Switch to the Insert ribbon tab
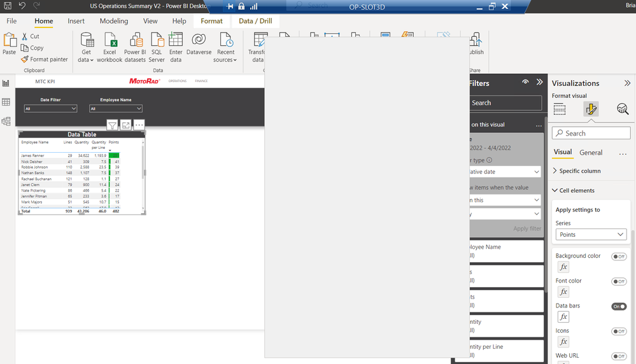The width and height of the screenshot is (636, 364). 76,21
